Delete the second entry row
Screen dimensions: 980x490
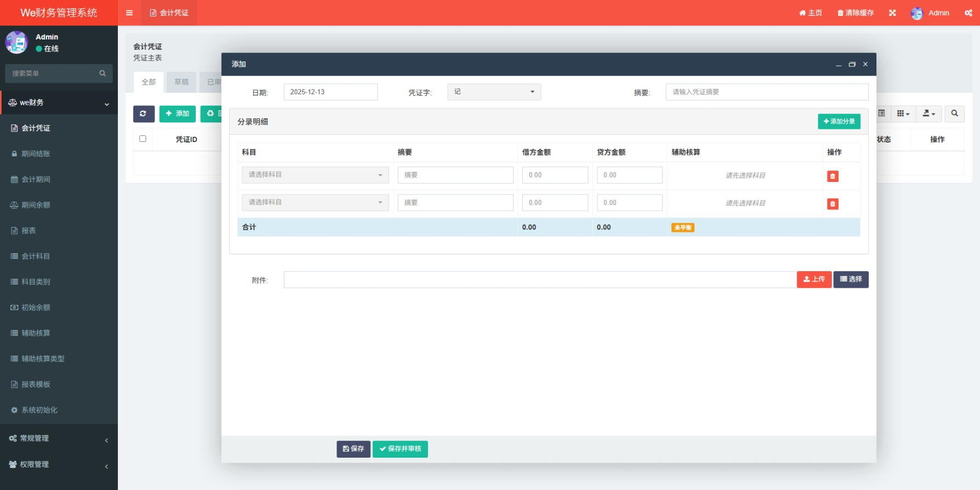[832, 204]
